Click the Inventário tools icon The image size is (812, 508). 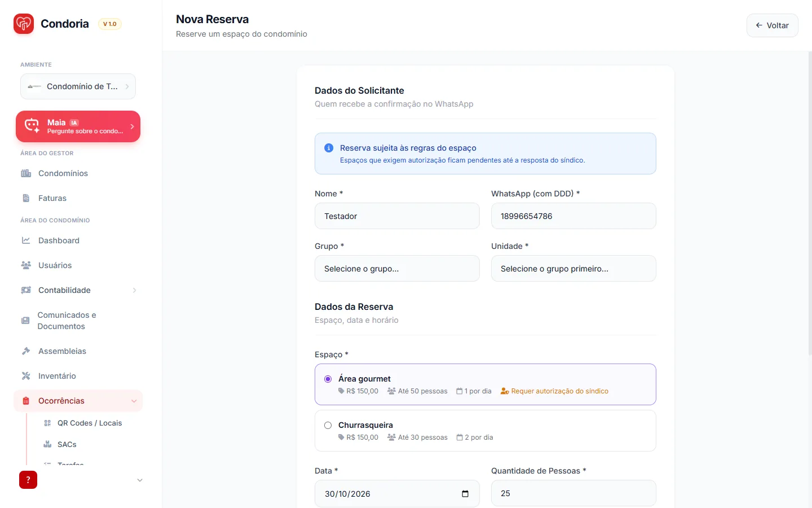26,376
